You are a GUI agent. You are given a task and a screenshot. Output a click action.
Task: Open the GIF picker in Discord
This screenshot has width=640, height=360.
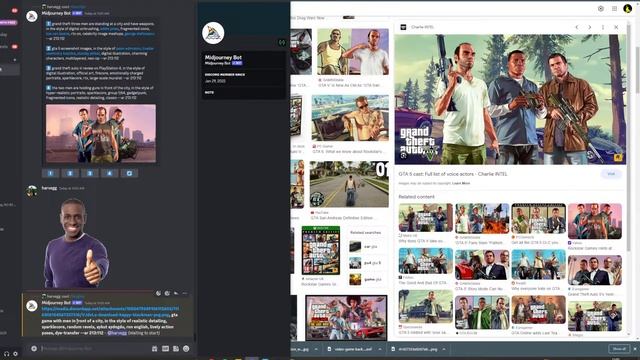(x=165, y=349)
